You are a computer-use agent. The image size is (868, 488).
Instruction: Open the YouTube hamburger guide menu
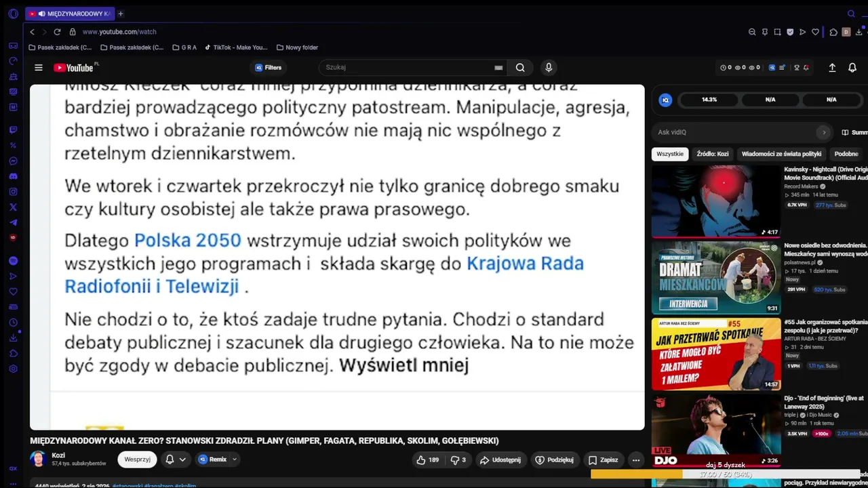point(39,68)
